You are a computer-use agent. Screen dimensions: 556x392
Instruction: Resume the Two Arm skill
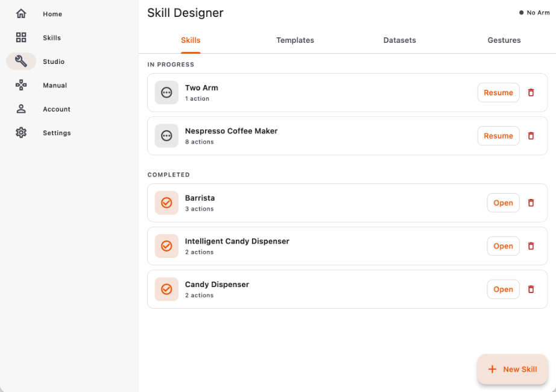pyautogui.click(x=498, y=93)
